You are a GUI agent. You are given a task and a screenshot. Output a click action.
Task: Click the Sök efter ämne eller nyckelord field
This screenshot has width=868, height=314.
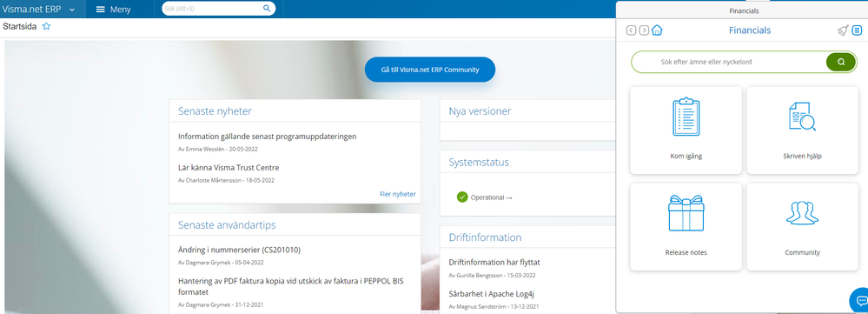pyautogui.click(x=728, y=62)
